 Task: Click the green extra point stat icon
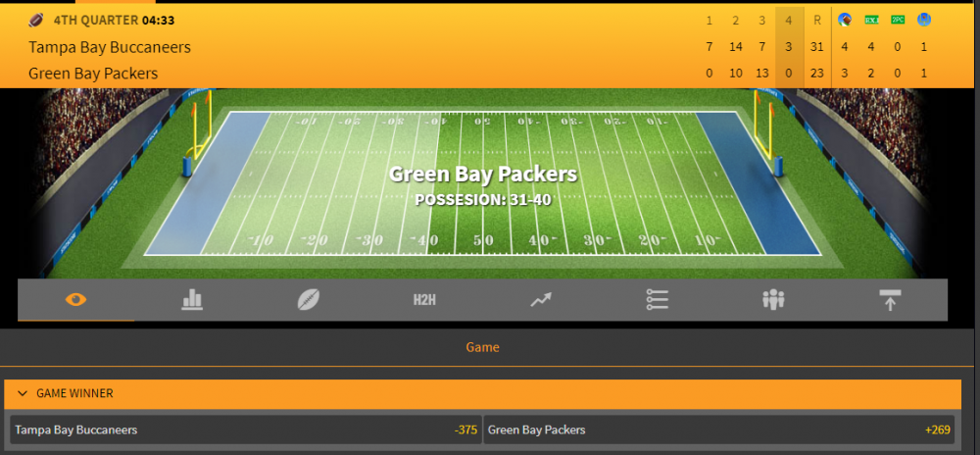pyautogui.click(x=871, y=20)
